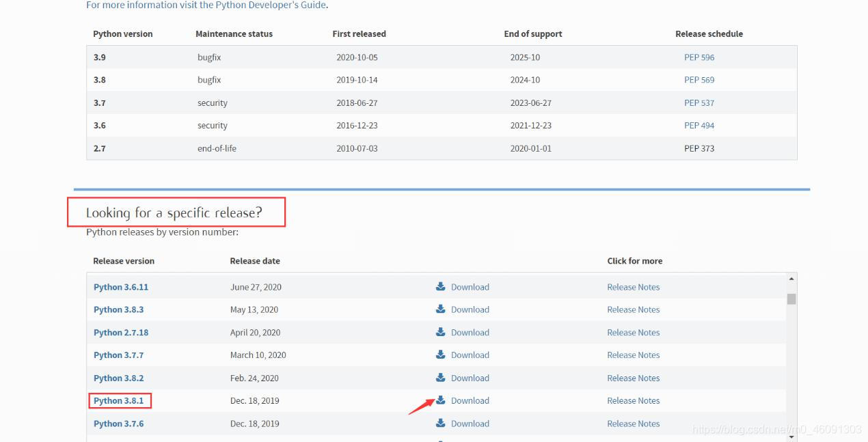
Task: Click download icon in Python 3.8.1 row
Action: [441, 400]
